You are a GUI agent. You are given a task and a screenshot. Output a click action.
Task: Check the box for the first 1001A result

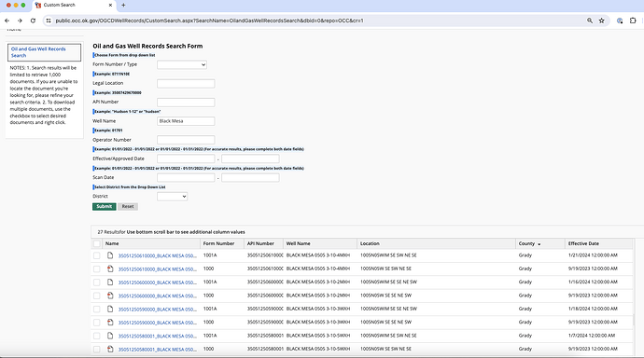tap(97, 255)
